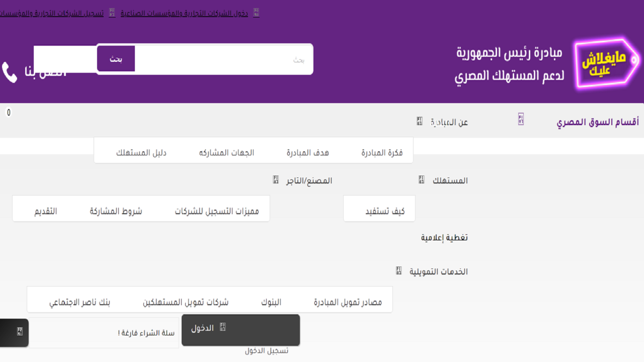
Task: Click the icon beside أقسام السوق المصري
Action: click(x=521, y=119)
